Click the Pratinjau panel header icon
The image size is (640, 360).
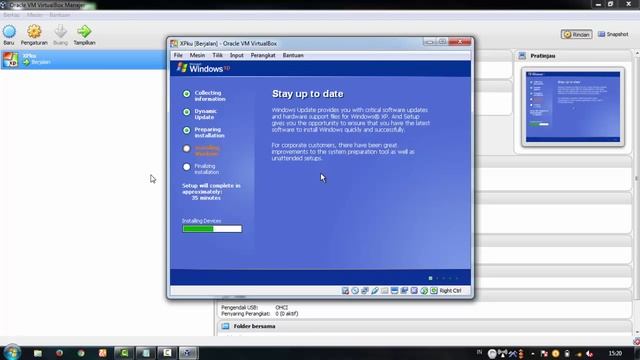tap(522, 56)
